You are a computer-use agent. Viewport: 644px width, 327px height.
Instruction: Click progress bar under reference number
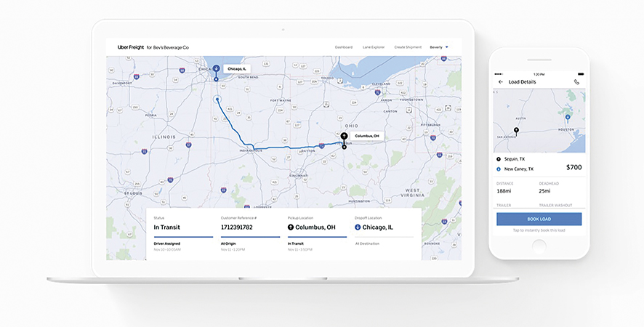coord(250,237)
